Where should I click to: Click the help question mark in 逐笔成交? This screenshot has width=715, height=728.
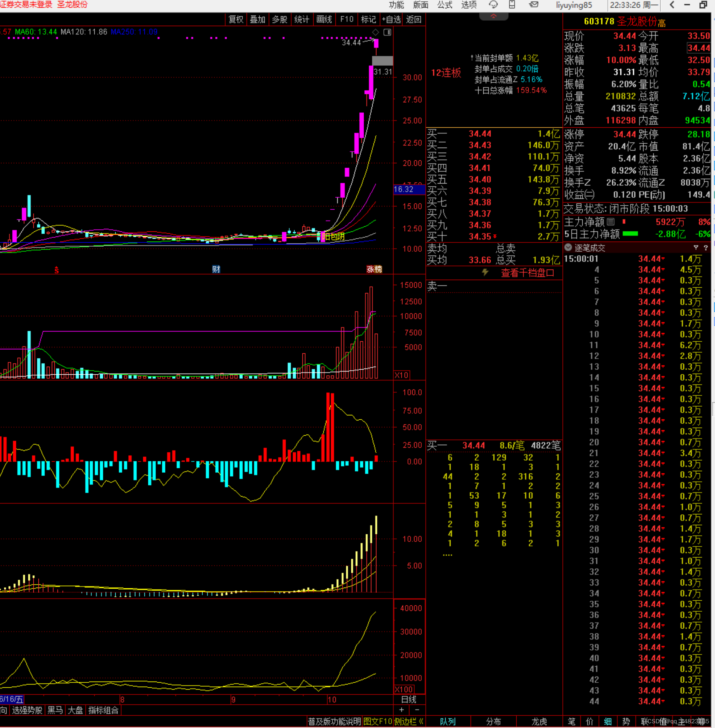tap(706, 247)
